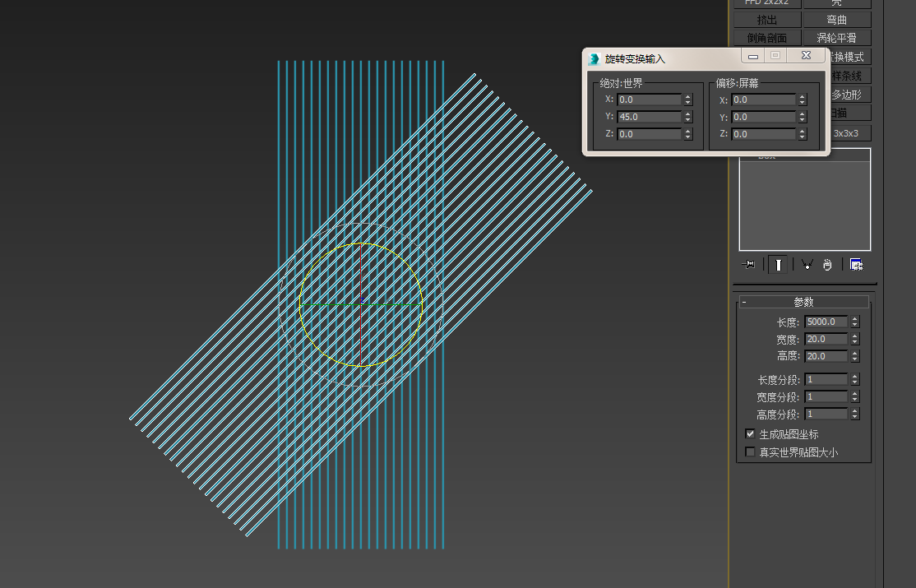
Task: Click the 高度 spinner arrows
Action: tap(855, 356)
